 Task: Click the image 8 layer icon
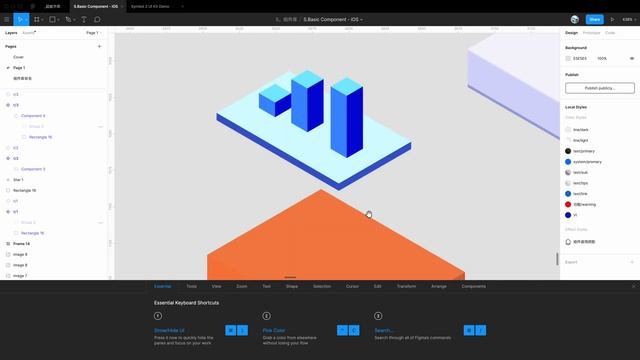(8, 265)
